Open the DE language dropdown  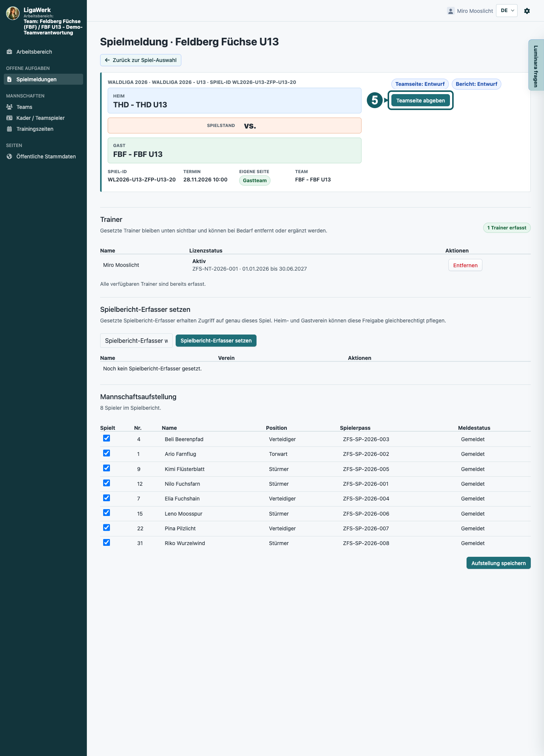click(507, 11)
